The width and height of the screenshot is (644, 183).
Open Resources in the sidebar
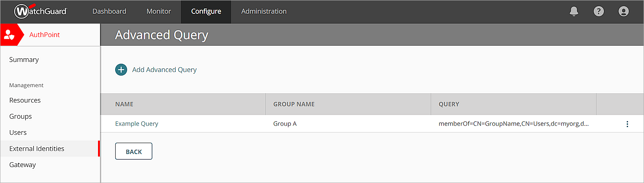point(25,100)
